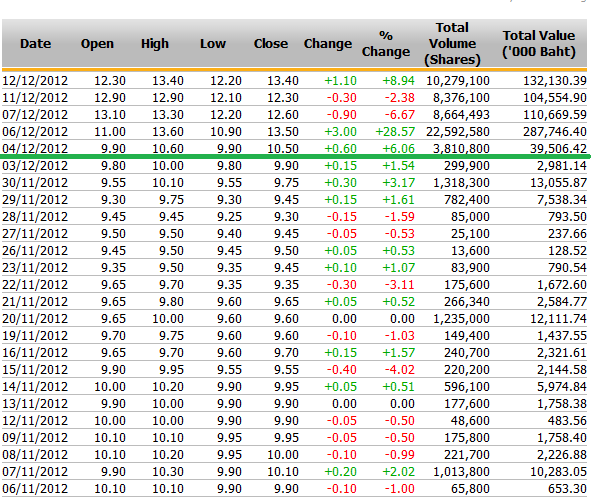Click the Open column header
Viewport: 591px width, 497px height.
pyautogui.click(x=97, y=44)
